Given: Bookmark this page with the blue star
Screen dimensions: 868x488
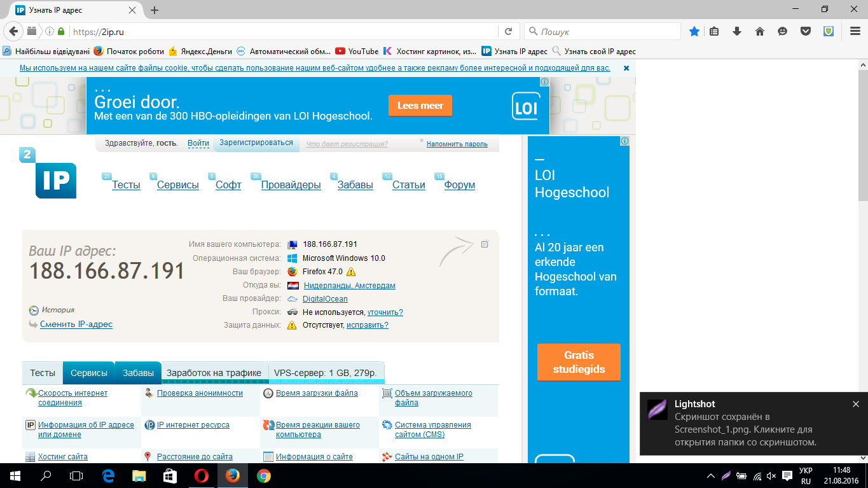Looking at the screenshot, I should pos(694,31).
